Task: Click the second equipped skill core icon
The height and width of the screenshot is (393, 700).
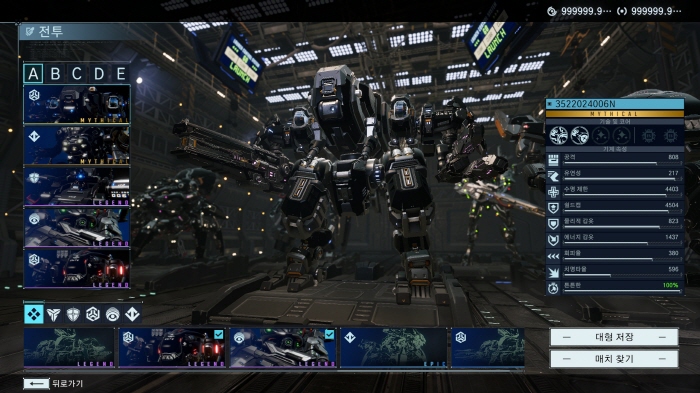Action: (579, 135)
